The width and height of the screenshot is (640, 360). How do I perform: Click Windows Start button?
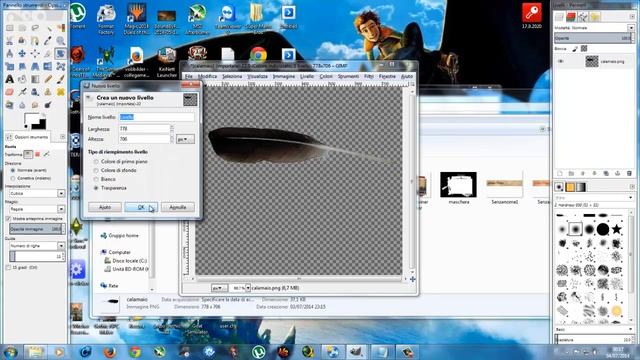pyautogui.click(x=10, y=352)
